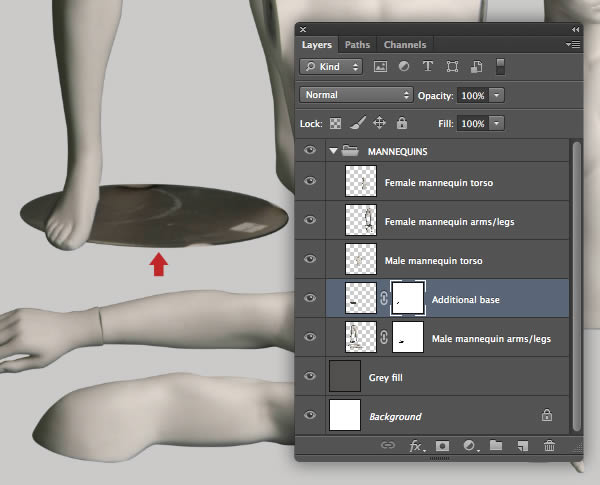
Task: Toggle visibility of Grey fill layer
Action: (x=310, y=377)
